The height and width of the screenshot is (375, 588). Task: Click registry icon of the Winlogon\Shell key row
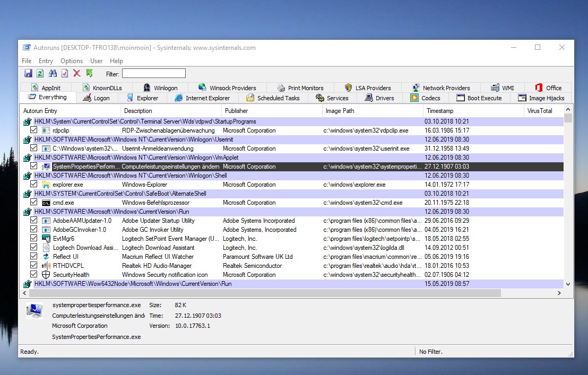27,176
